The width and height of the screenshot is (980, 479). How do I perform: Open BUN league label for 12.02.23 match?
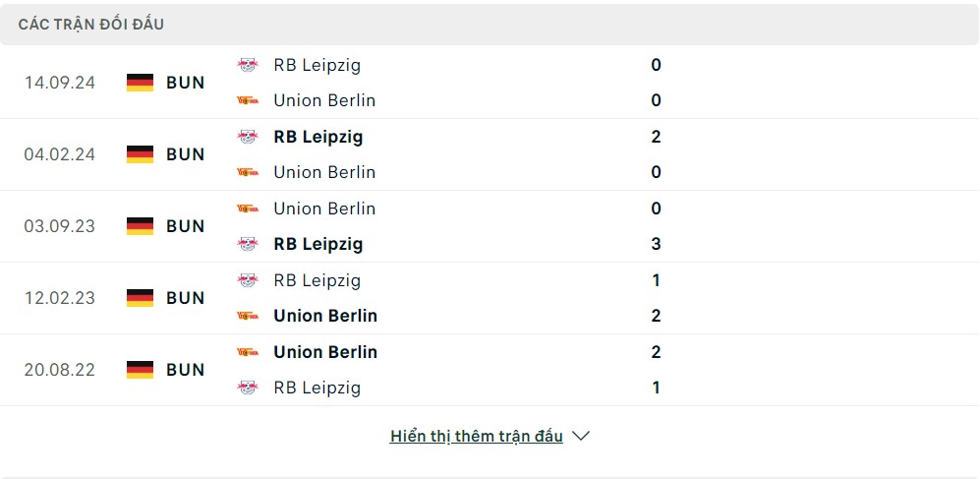(186, 298)
